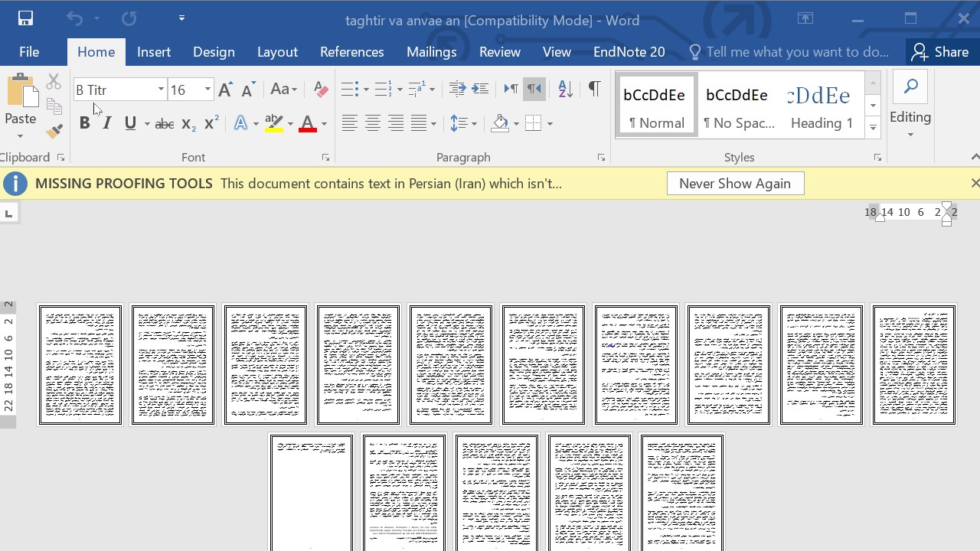This screenshot has height=551, width=980.
Task: Switch to the EndNote 20 tab
Action: 629,52
